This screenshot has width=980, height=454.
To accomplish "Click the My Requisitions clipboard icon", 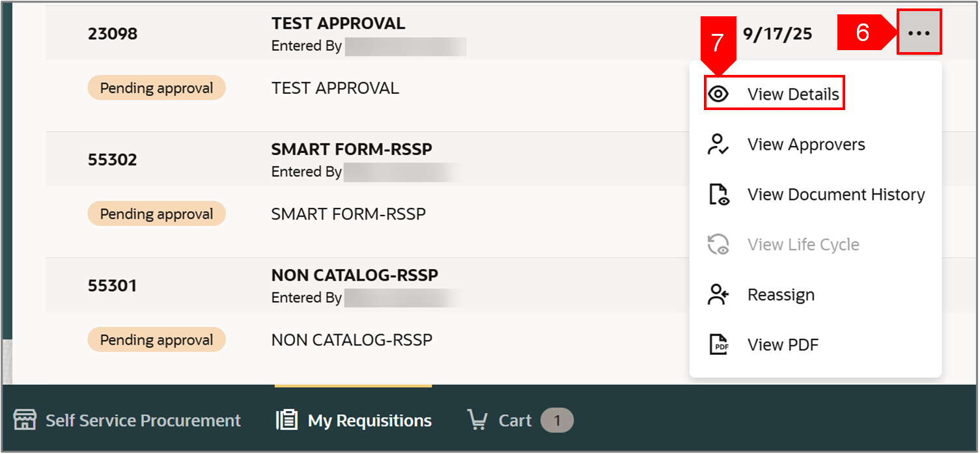I will coord(287,420).
